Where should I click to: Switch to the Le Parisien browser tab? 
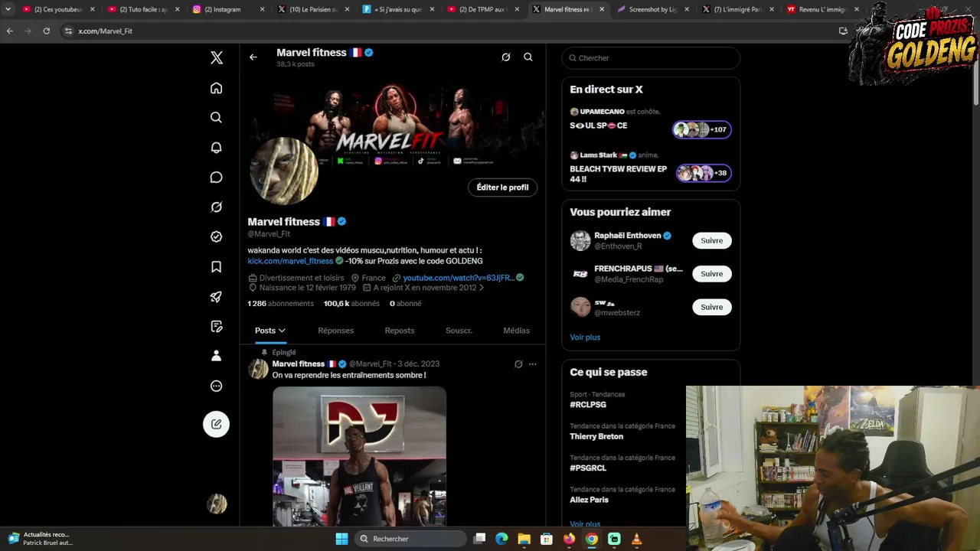tap(313, 9)
